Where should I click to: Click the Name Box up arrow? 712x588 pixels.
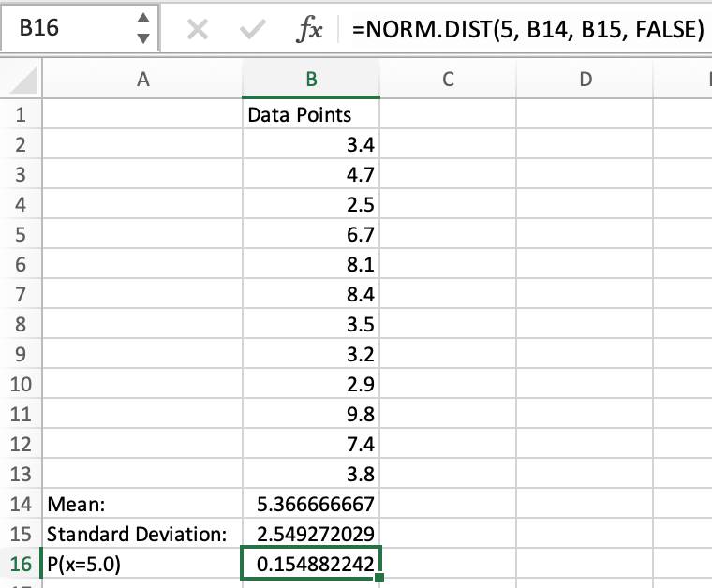142,20
